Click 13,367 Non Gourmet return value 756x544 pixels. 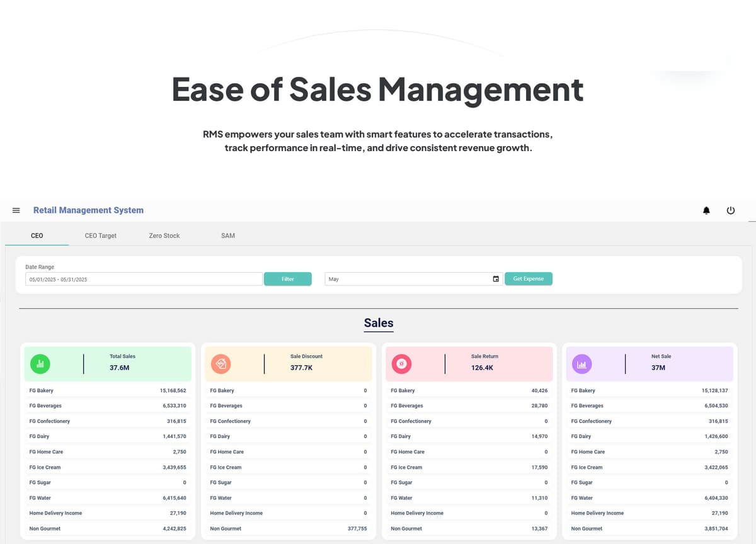540,529
